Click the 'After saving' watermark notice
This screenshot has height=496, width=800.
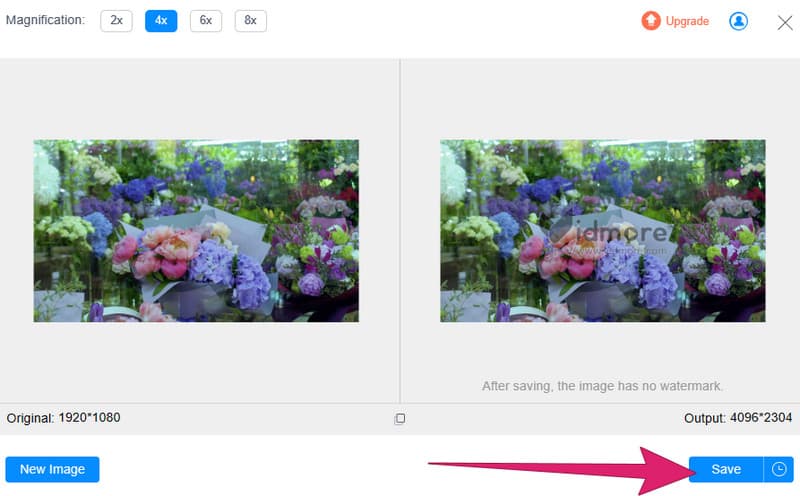(602, 385)
